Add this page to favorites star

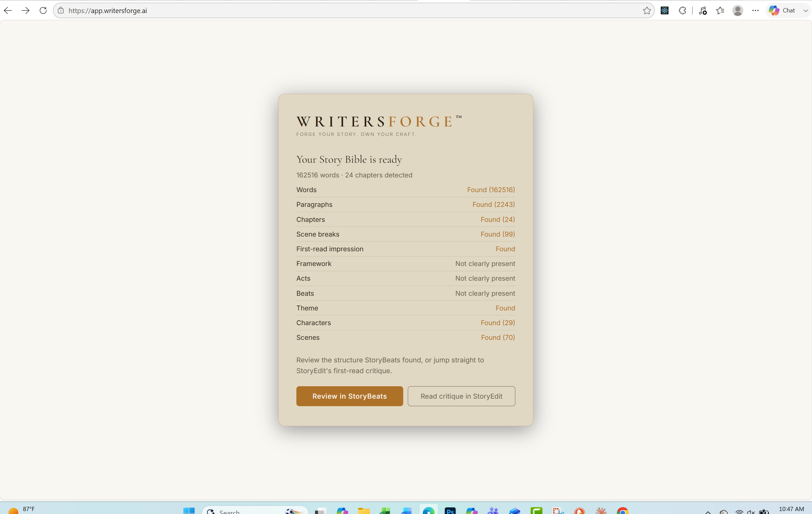647,10
